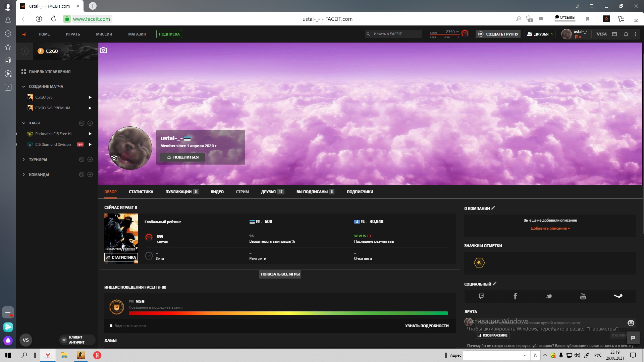Change the cover photo via the banner camera icon
The height and width of the screenshot is (362, 644).
[x=103, y=50]
